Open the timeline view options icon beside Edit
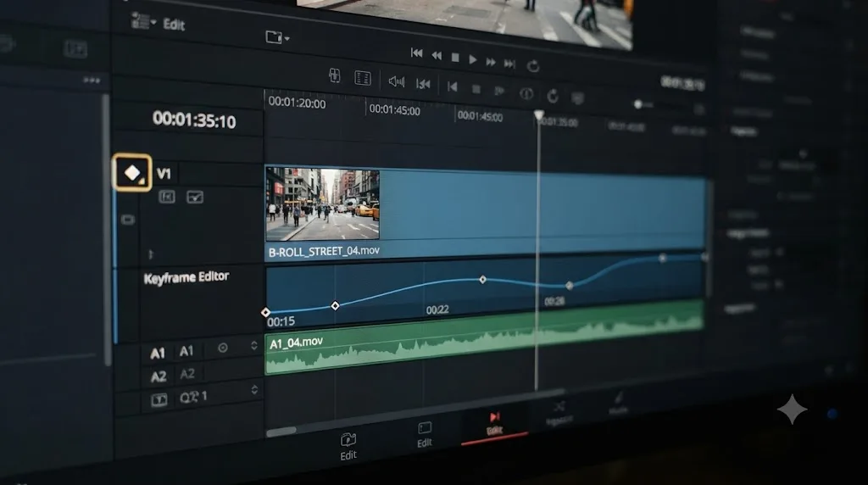 coord(142,21)
